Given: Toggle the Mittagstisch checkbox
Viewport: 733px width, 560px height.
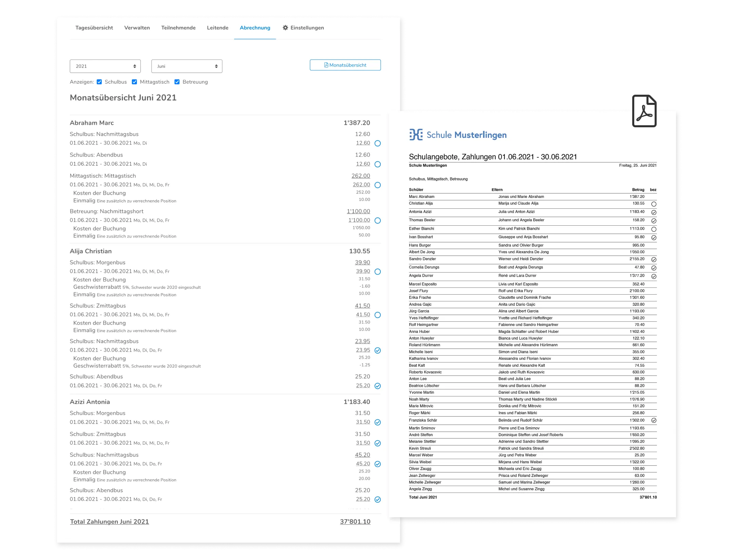Looking at the screenshot, I should [x=134, y=82].
